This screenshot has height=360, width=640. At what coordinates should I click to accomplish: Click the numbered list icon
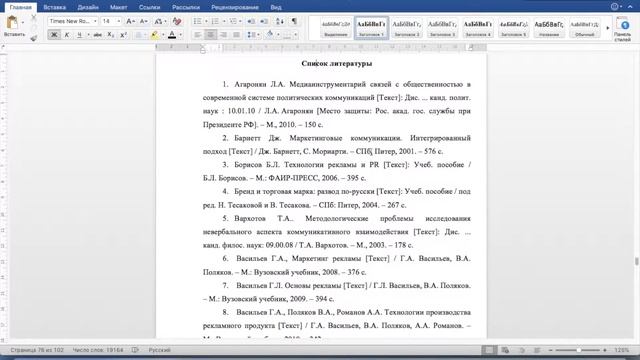[215, 21]
